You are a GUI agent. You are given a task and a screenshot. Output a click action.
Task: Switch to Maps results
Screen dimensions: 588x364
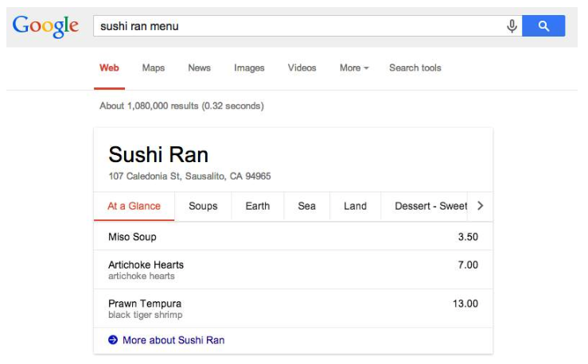(154, 68)
